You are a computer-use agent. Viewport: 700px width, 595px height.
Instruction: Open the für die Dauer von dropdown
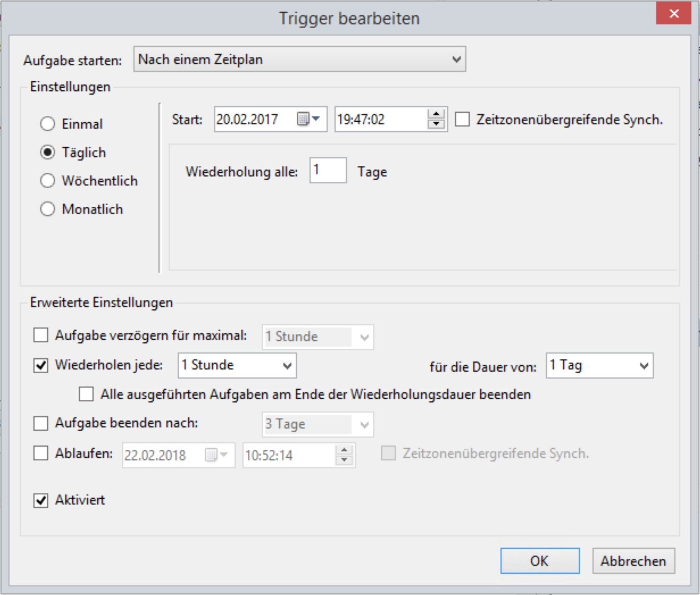599,366
